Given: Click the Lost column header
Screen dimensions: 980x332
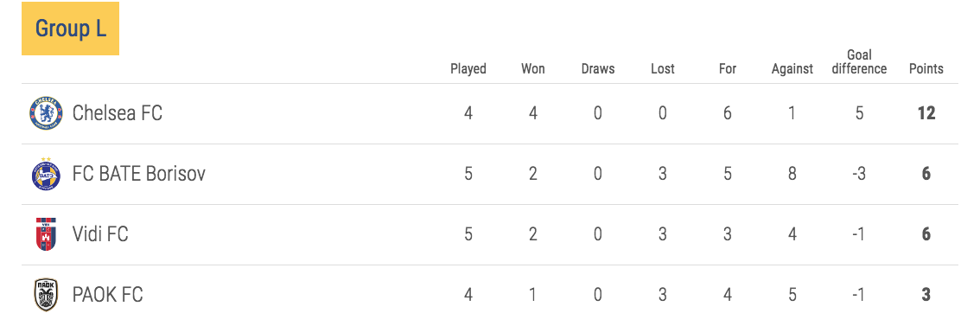Looking at the screenshot, I should [x=663, y=69].
